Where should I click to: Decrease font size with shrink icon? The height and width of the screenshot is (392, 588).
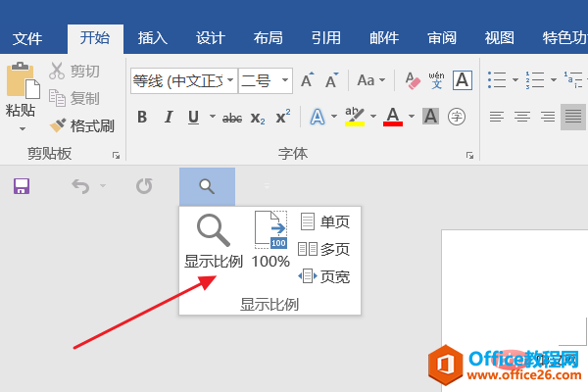point(331,80)
